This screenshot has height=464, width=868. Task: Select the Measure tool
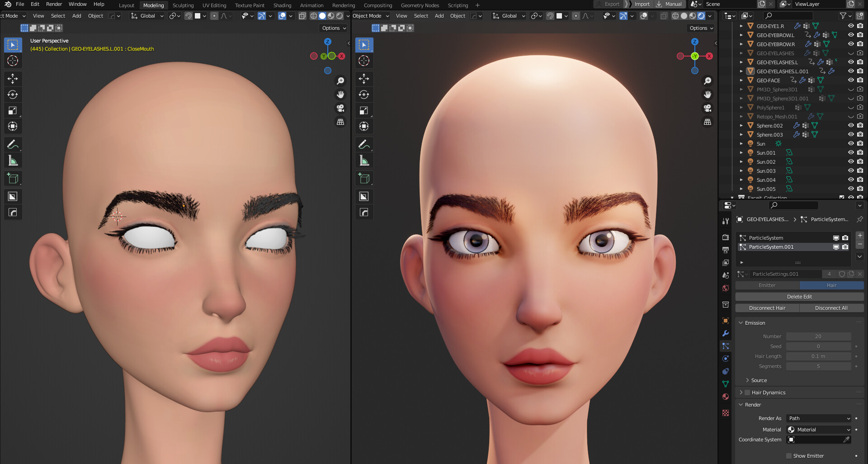[13, 160]
